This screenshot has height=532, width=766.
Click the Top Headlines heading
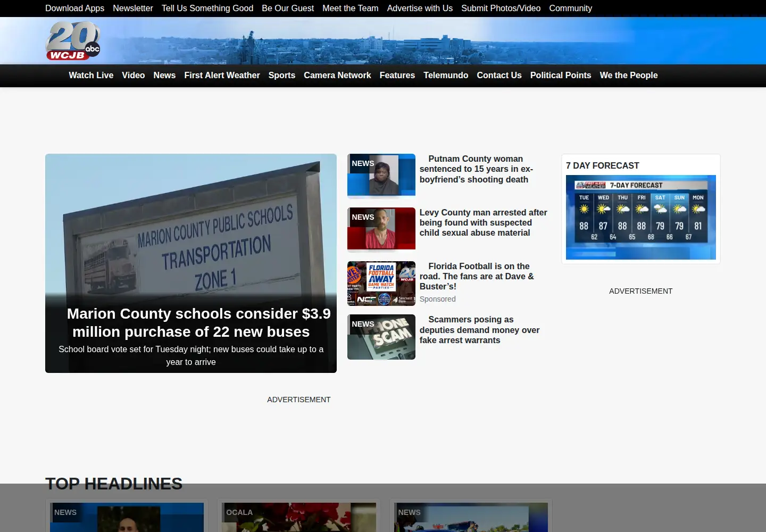pos(114,484)
